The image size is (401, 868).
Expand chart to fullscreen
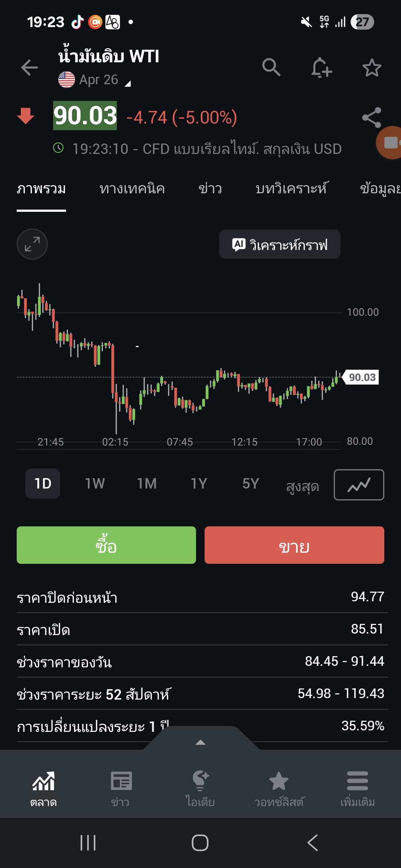coord(32,244)
